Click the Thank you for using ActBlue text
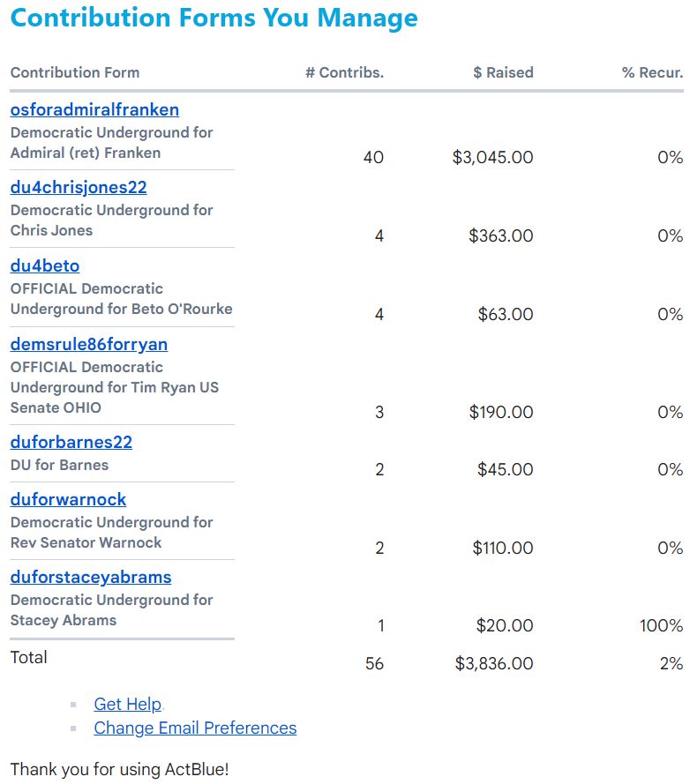 pyautogui.click(x=119, y=769)
